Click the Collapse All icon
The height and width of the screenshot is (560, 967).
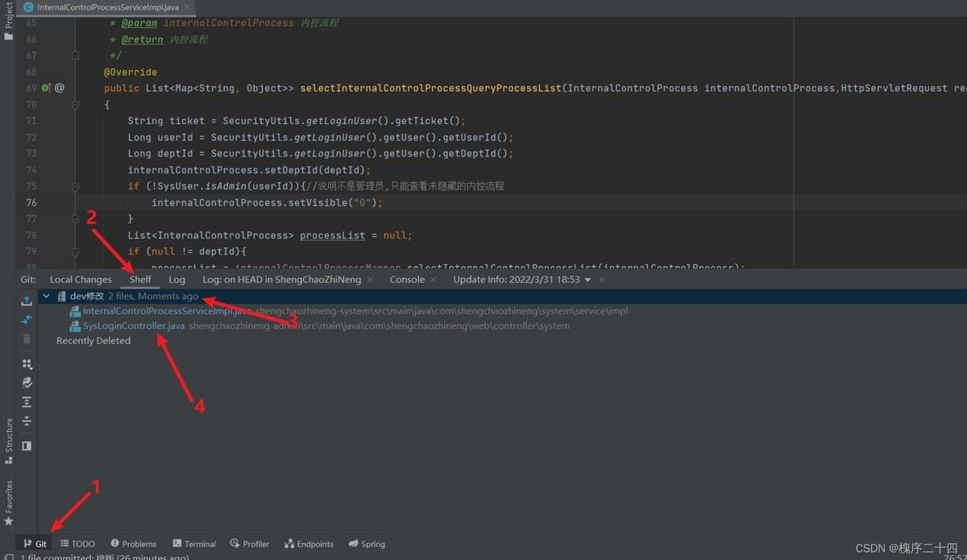tap(27, 421)
